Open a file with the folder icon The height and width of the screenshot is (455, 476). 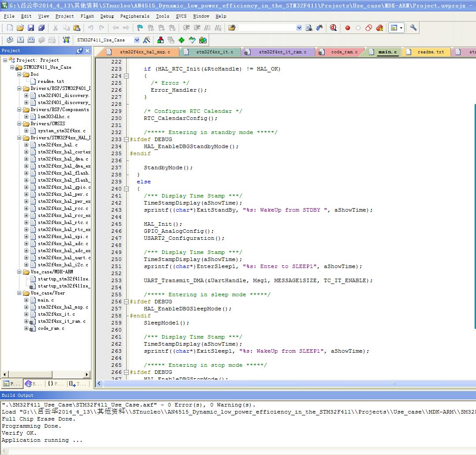20,28
